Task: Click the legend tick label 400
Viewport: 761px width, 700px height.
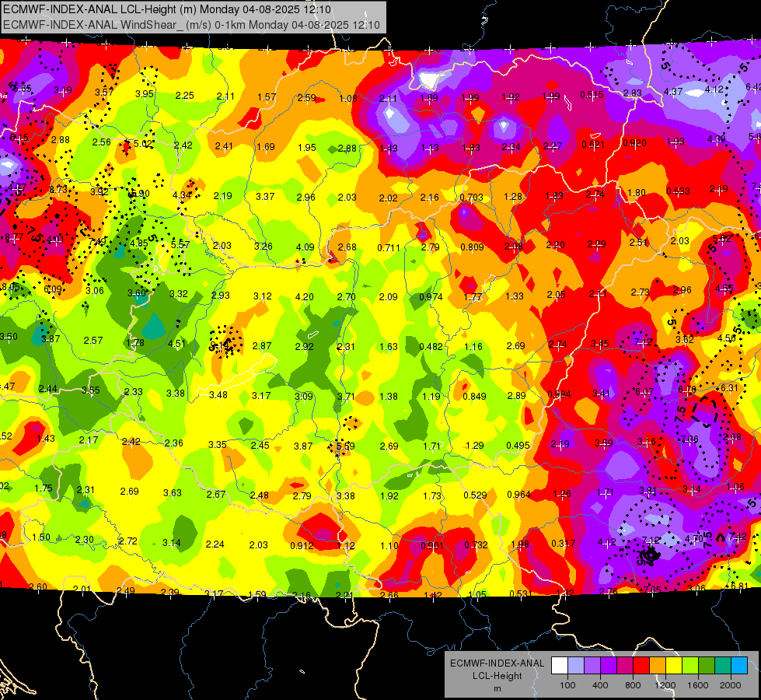Action: pos(600,685)
